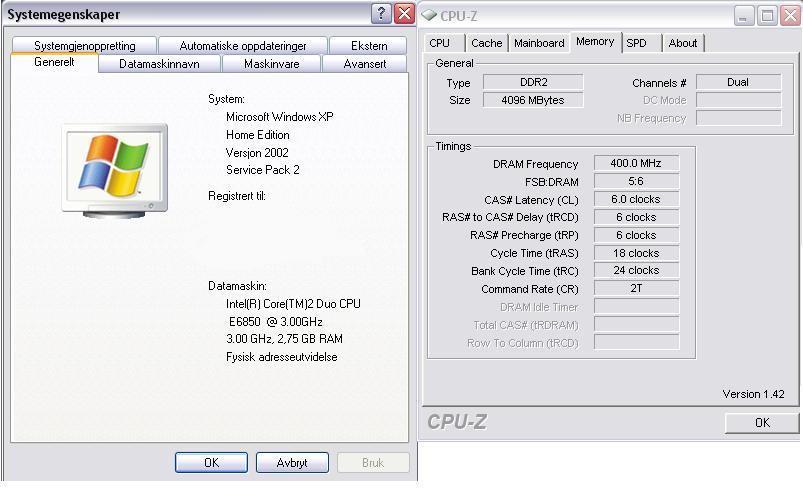This screenshot has height=490, width=803.
Task: Open the Ekstern tab
Action: click(x=369, y=46)
